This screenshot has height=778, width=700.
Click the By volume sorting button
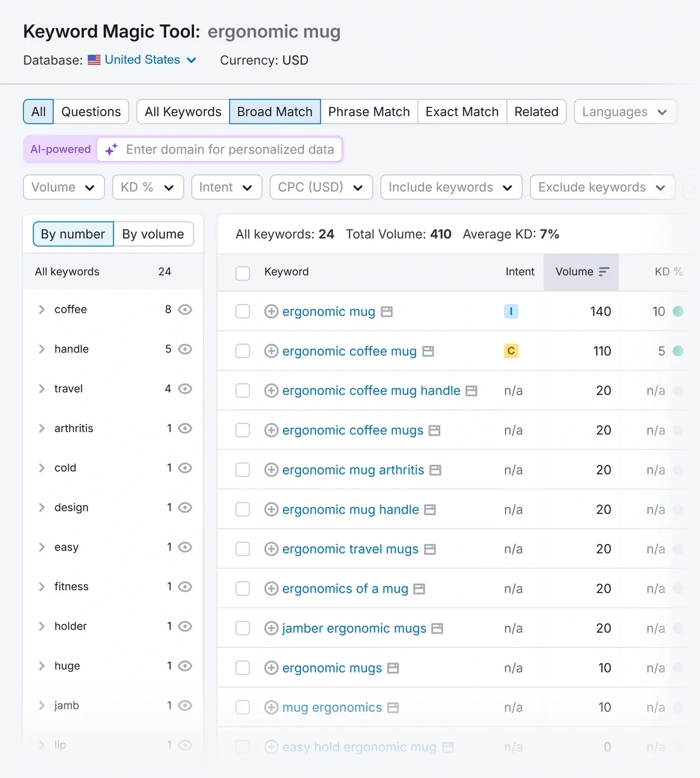point(153,234)
